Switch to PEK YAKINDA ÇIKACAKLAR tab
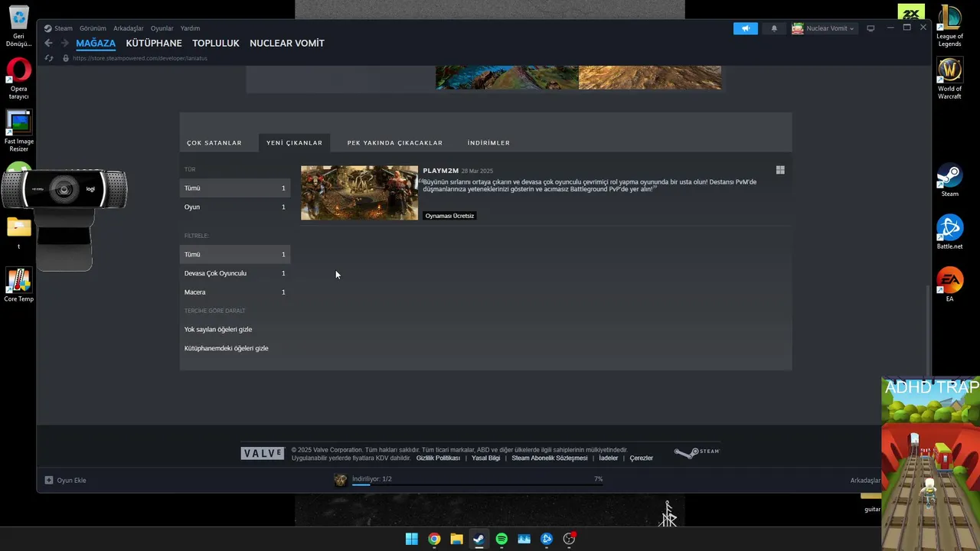980x551 pixels. pos(395,142)
